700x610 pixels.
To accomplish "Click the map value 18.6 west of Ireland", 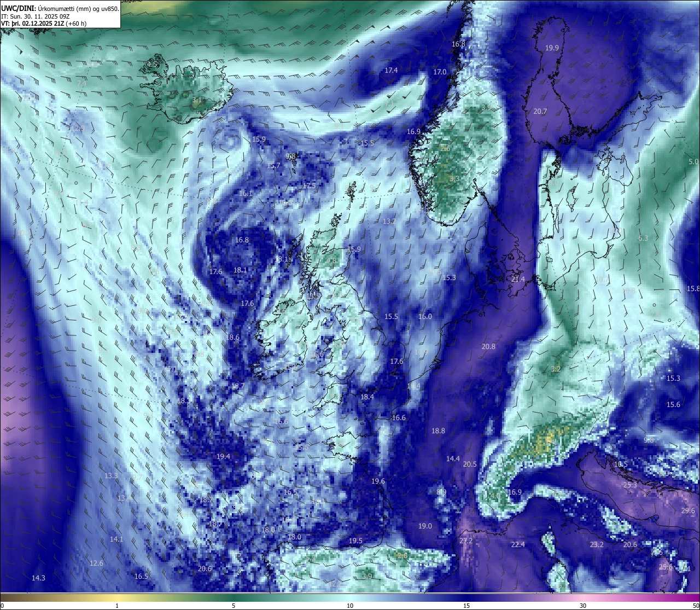I will pyautogui.click(x=233, y=338).
